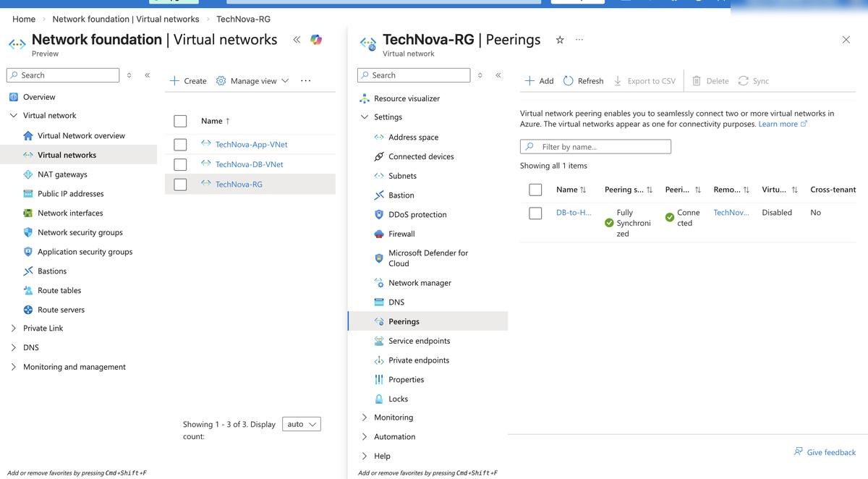This screenshot has width=868, height=479.
Task: Open Subnets under Settings
Action: click(402, 176)
